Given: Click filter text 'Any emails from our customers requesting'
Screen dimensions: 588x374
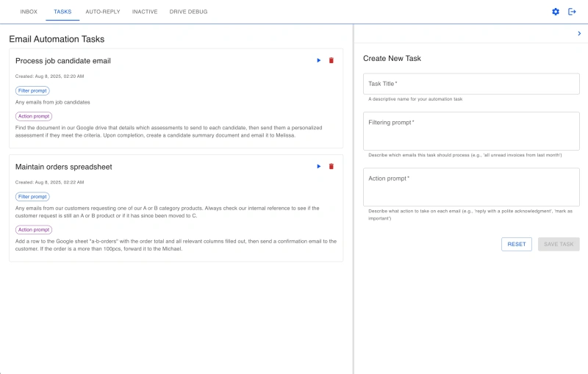Looking at the screenshot, I should (168, 212).
